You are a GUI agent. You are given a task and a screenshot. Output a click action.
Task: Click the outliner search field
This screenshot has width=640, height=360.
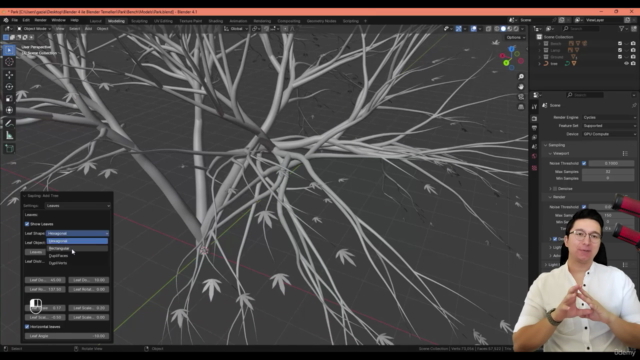[581, 29]
